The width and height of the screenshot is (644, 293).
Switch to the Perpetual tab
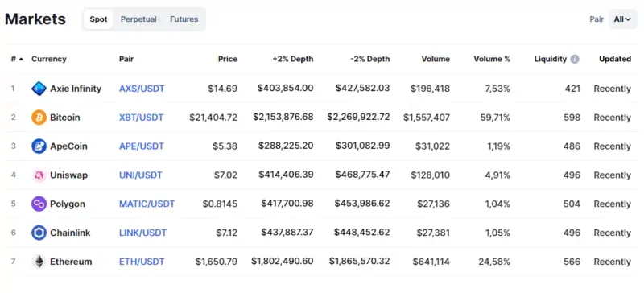coord(138,19)
